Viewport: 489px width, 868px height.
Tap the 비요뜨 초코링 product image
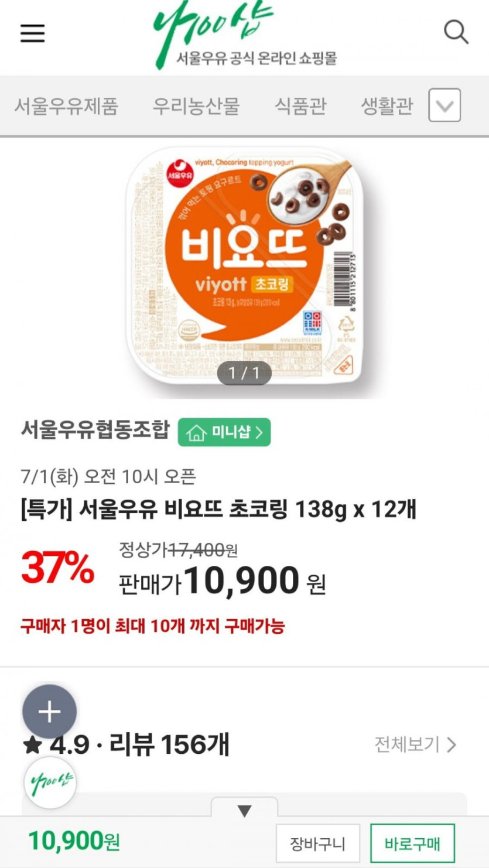(244, 267)
